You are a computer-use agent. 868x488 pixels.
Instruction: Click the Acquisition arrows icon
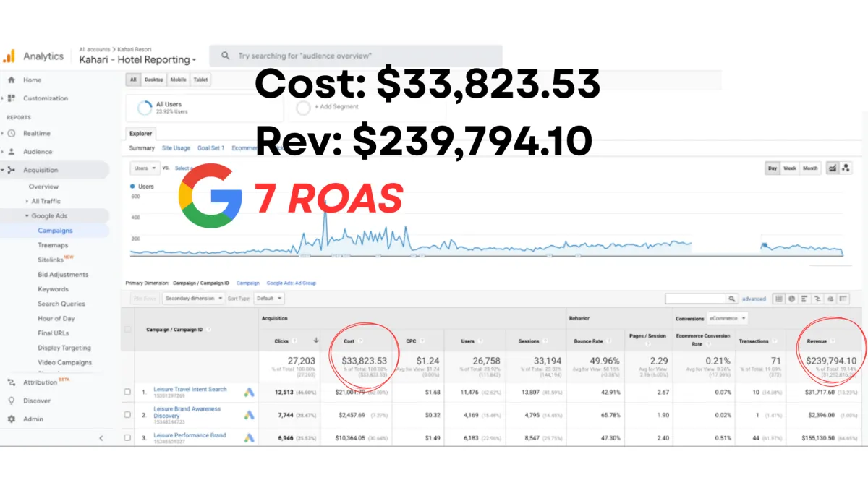pos(12,171)
